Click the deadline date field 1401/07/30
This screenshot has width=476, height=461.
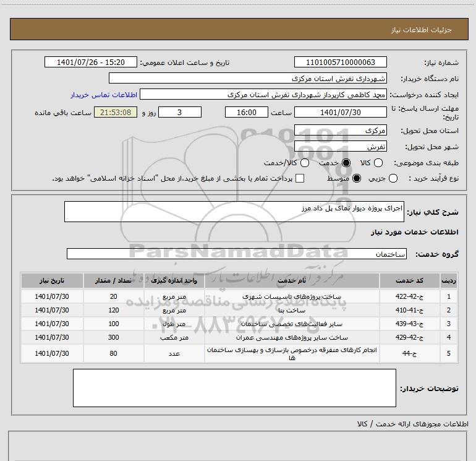(x=340, y=112)
